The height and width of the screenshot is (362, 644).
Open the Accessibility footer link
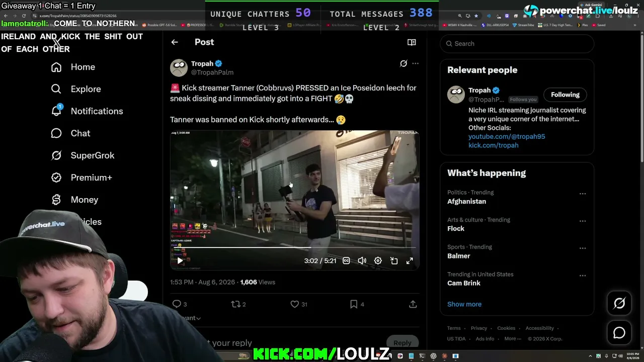pos(539,328)
